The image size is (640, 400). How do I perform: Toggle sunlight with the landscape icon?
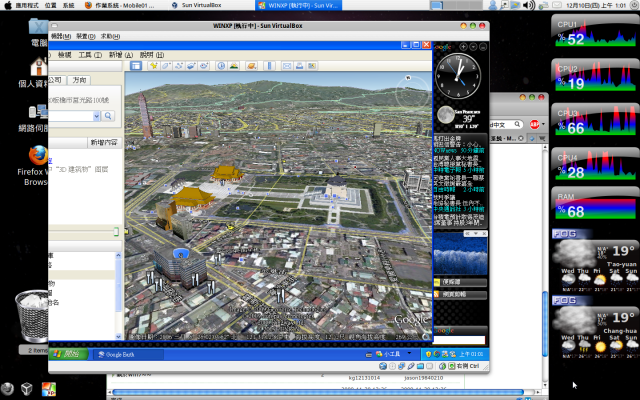pos(234,66)
